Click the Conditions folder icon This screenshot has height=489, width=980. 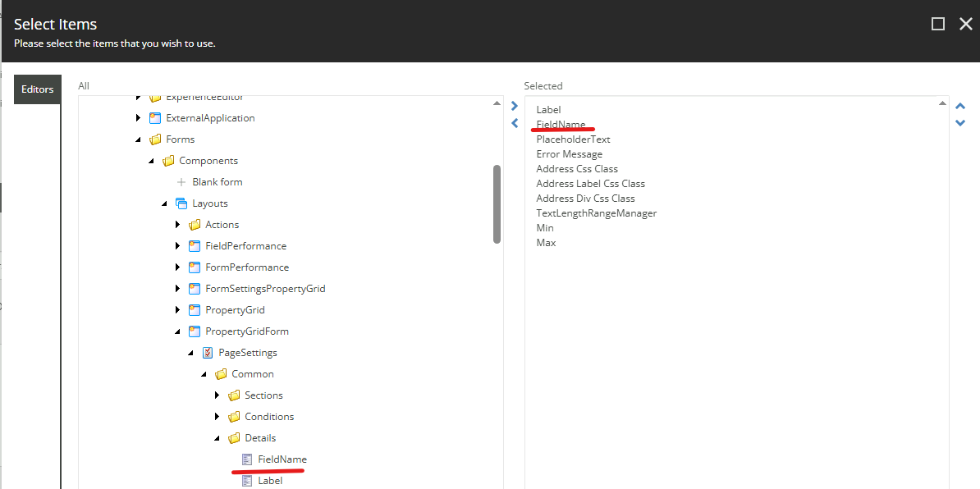click(x=234, y=416)
